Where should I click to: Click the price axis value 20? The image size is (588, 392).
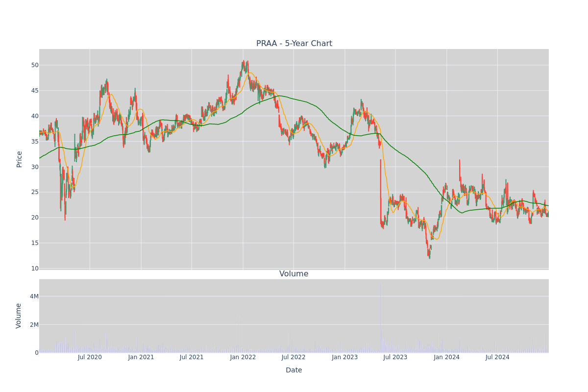(x=35, y=218)
